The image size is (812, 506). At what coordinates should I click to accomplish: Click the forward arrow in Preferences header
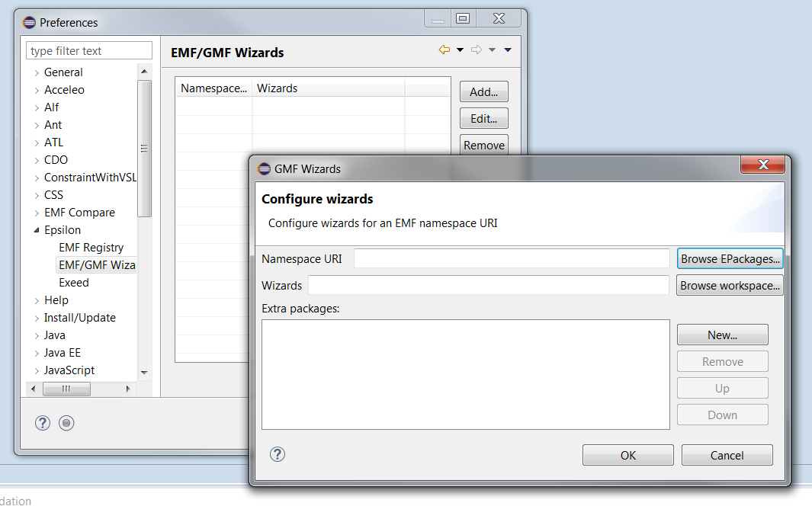click(477, 50)
